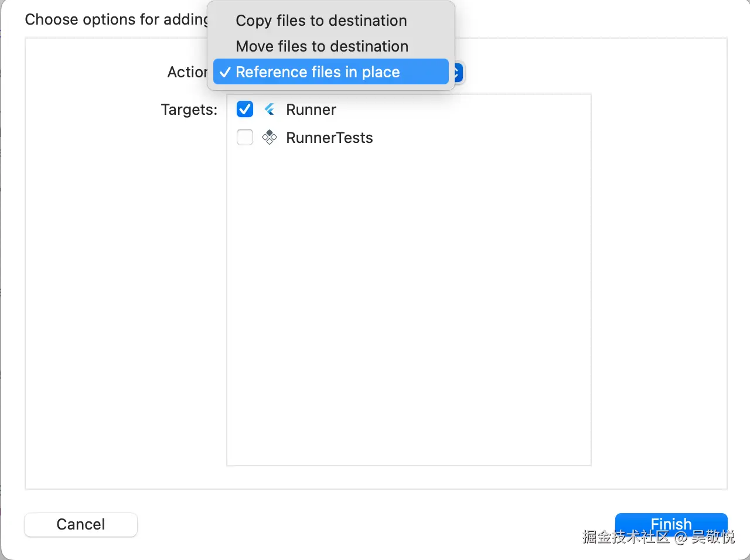Click the RunnerTests test bundle icon

(270, 138)
